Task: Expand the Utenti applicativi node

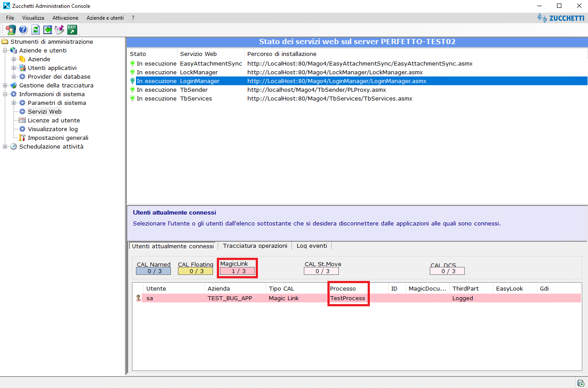Action: pyautogui.click(x=14, y=68)
